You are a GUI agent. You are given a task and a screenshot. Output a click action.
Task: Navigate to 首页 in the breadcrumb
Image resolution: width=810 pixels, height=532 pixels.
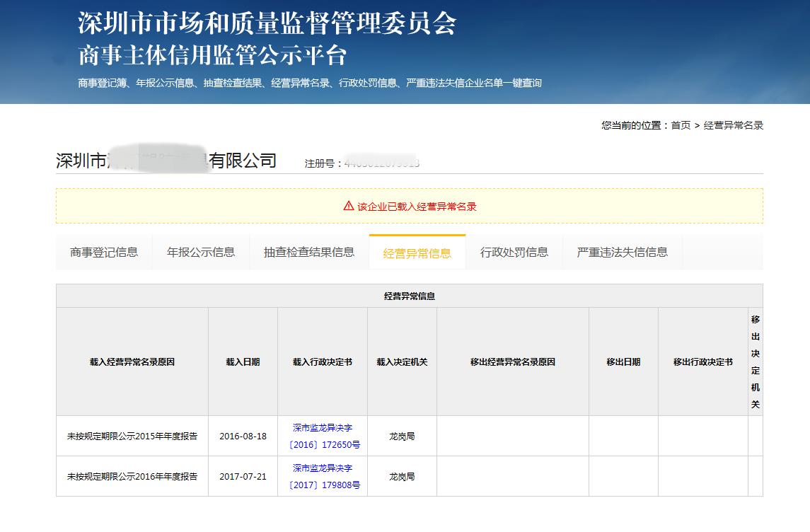[x=680, y=124]
